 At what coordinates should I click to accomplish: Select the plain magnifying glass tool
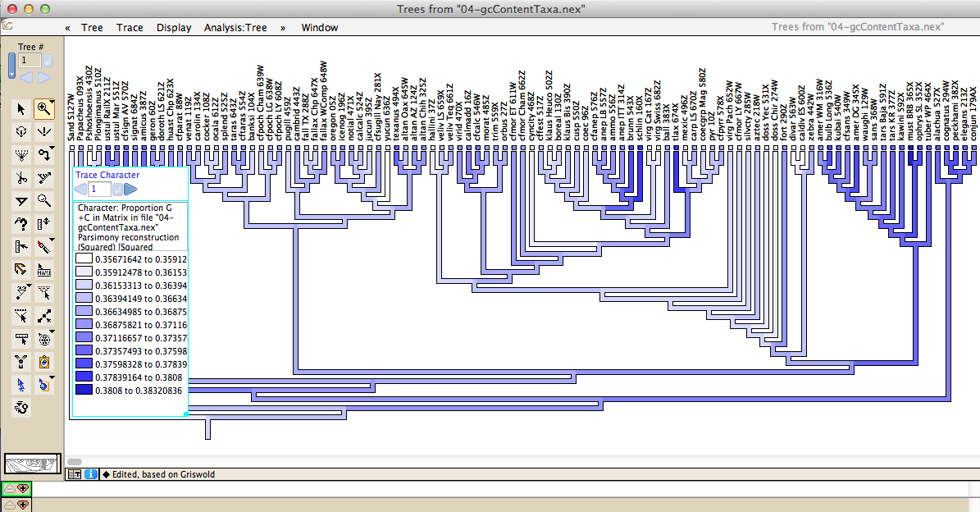tap(44, 200)
